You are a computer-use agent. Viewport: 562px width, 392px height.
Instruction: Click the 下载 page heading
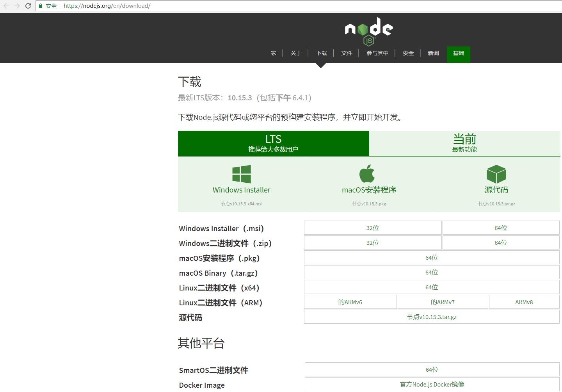190,82
